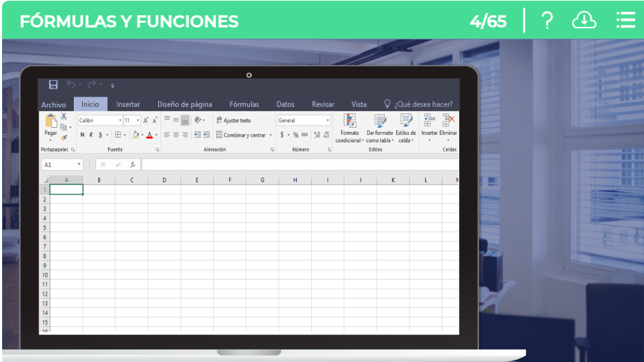Open the help question mark icon
Screen dimensions: 644x362
tap(547, 21)
